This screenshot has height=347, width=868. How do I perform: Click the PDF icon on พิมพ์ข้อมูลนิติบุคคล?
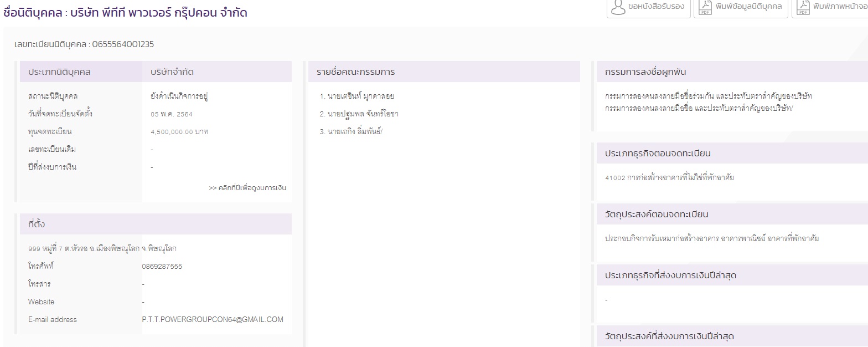tap(706, 7)
